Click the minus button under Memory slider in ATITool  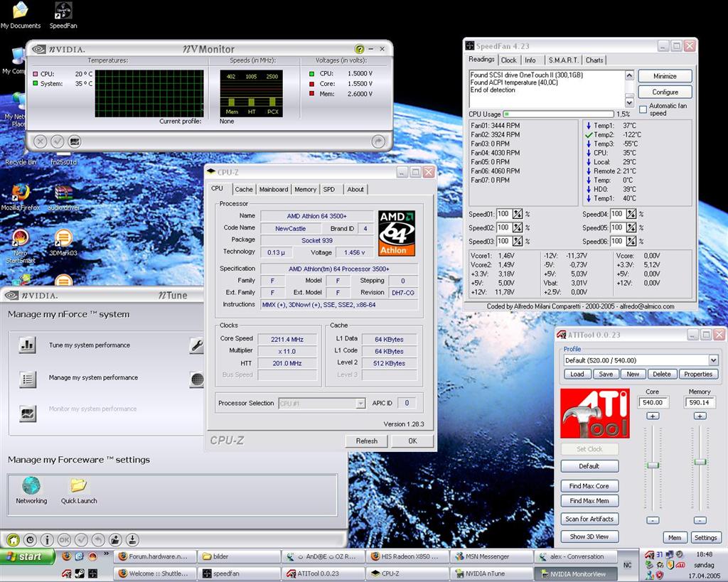pos(700,520)
